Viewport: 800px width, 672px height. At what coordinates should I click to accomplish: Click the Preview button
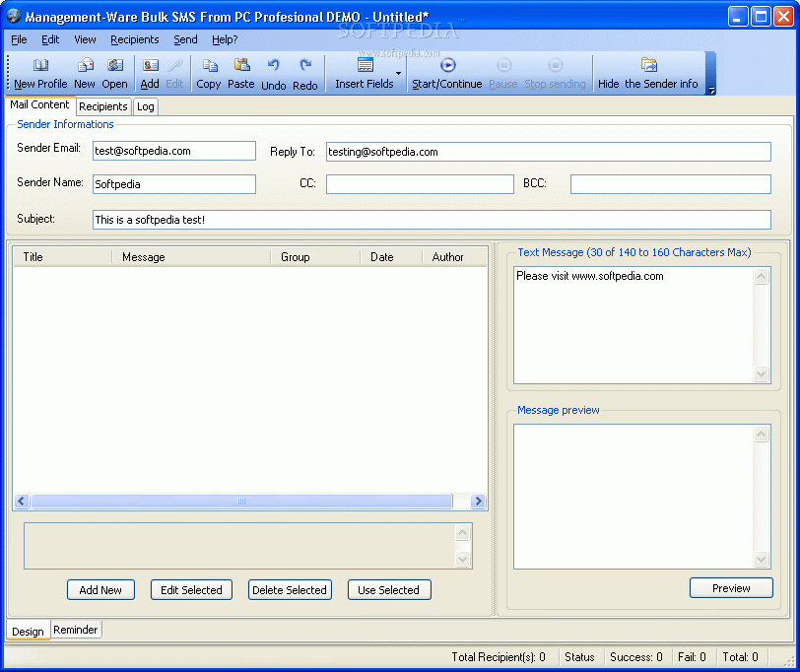pos(731,588)
